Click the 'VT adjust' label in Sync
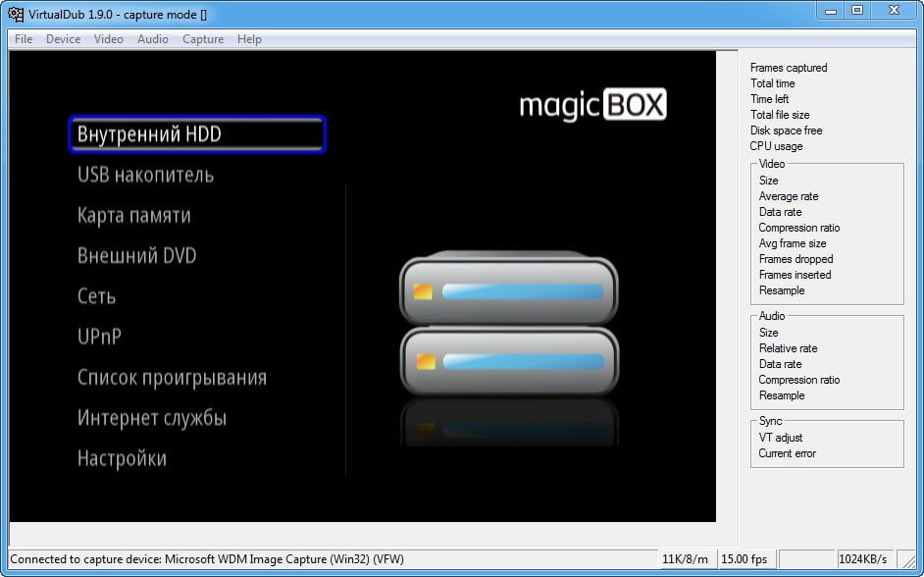 tap(781, 438)
